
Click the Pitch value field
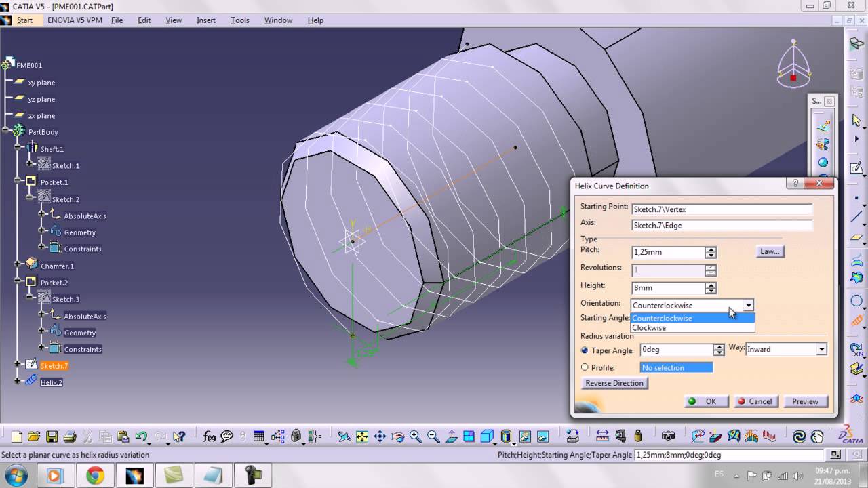pos(668,252)
